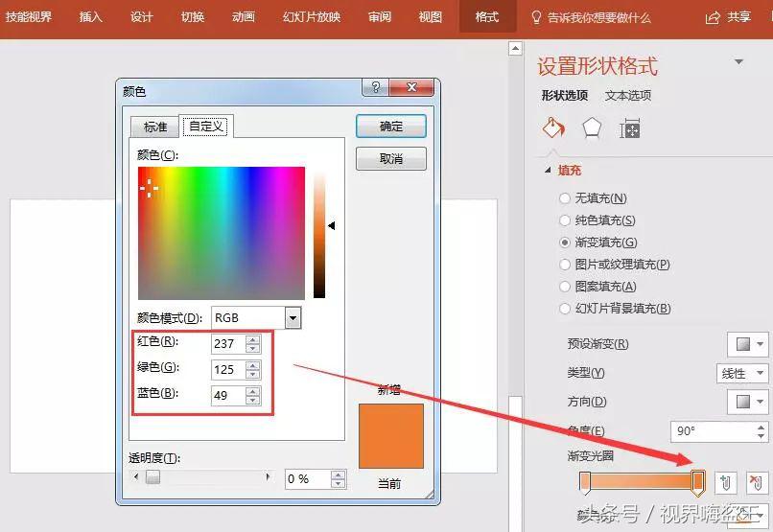Confirm color with the OK button

[391, 127]
